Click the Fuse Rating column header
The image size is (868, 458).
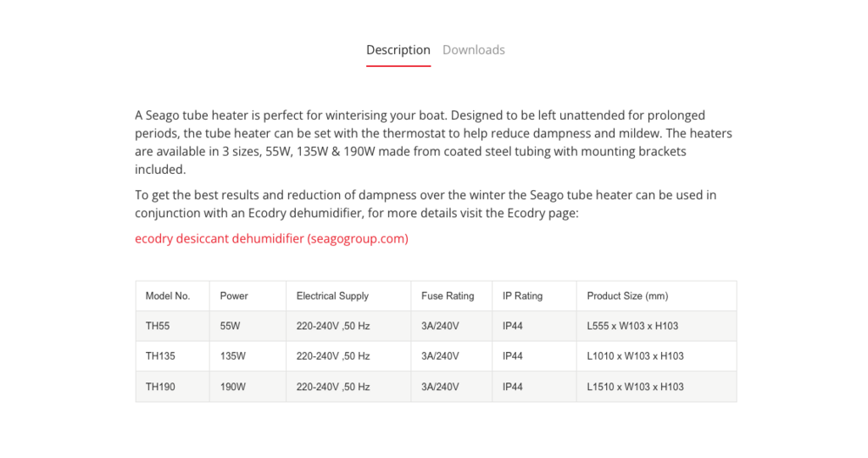tap(452, 296)
